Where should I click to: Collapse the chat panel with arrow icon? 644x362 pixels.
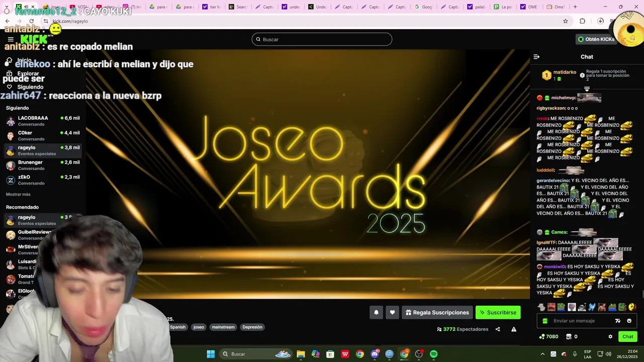[x=536, y=57]
